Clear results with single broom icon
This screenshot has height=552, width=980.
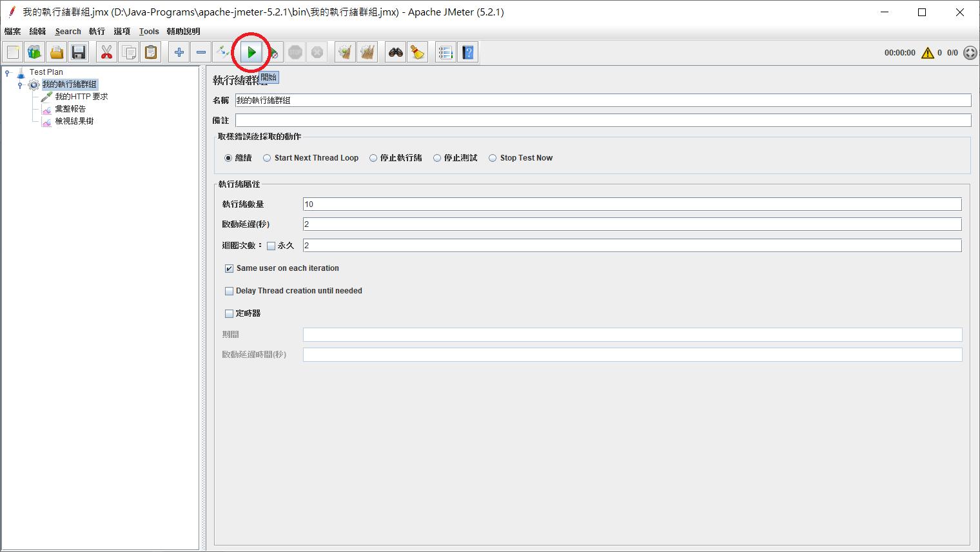click(346, 52)
